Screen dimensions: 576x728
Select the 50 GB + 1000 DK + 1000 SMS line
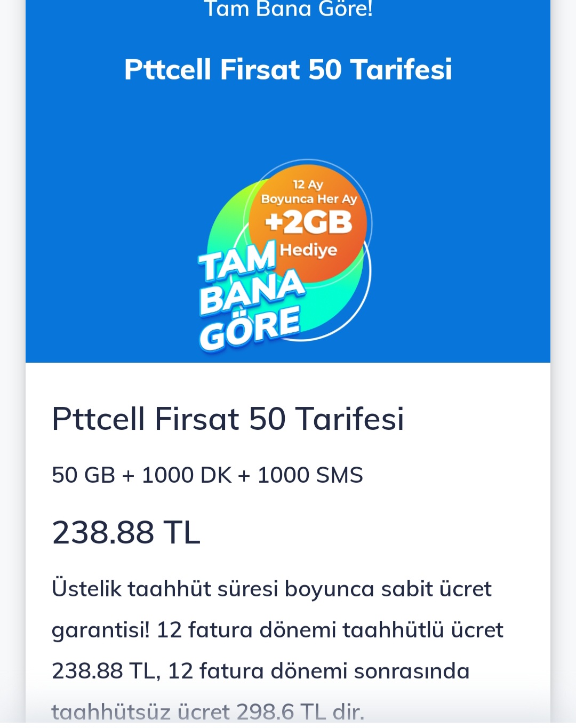[x=207, y=475]
